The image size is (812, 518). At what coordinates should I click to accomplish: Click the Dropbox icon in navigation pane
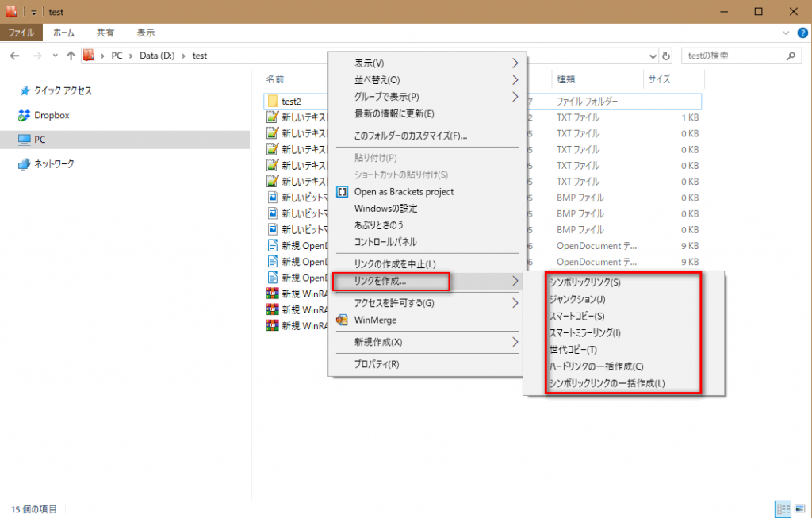click(24, 115)
